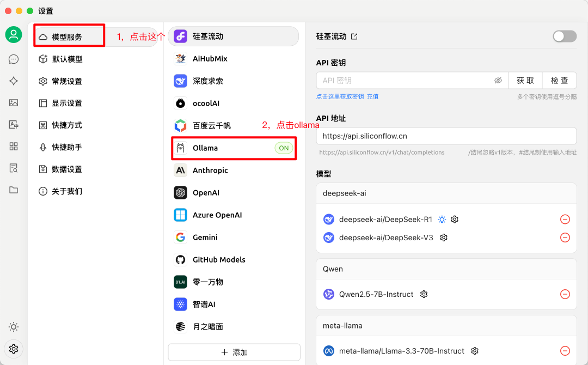588x365 pixels.
Task: Click meta-llama/Llama-3.3-70B-Instruct model name
Action: click(x=402, y=351)
